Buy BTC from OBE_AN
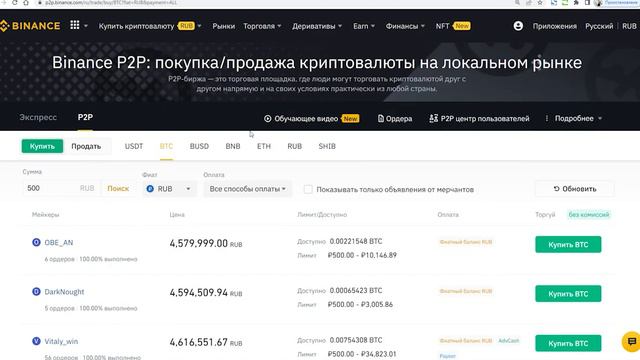Viewport: 640px width, 360px height. (568, 244)
